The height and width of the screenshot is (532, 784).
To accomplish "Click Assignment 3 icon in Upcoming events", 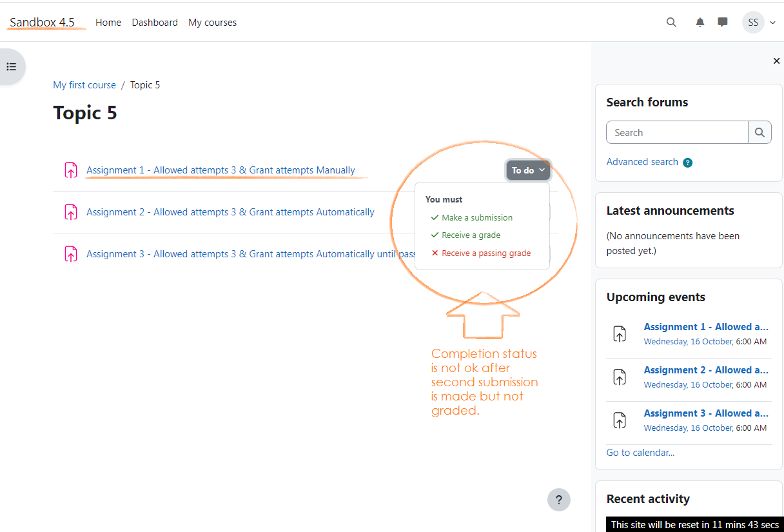I will point(619,420).
